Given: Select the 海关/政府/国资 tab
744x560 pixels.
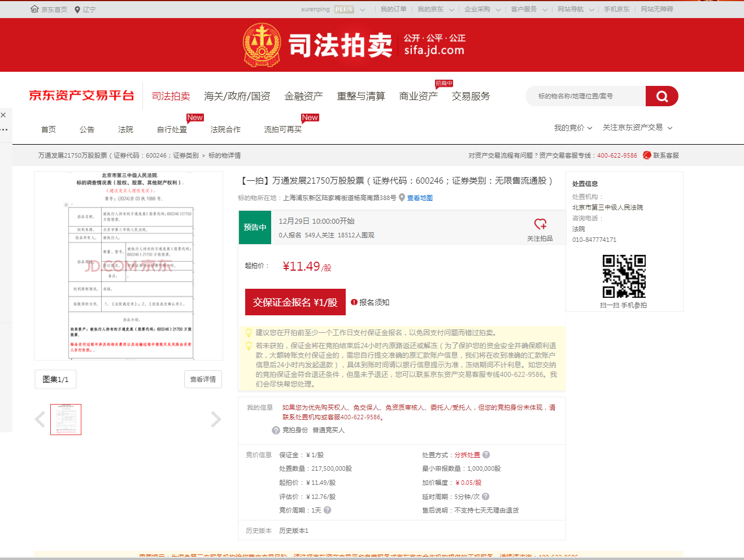Looking at the screenshot, I should tap(237, 96).
